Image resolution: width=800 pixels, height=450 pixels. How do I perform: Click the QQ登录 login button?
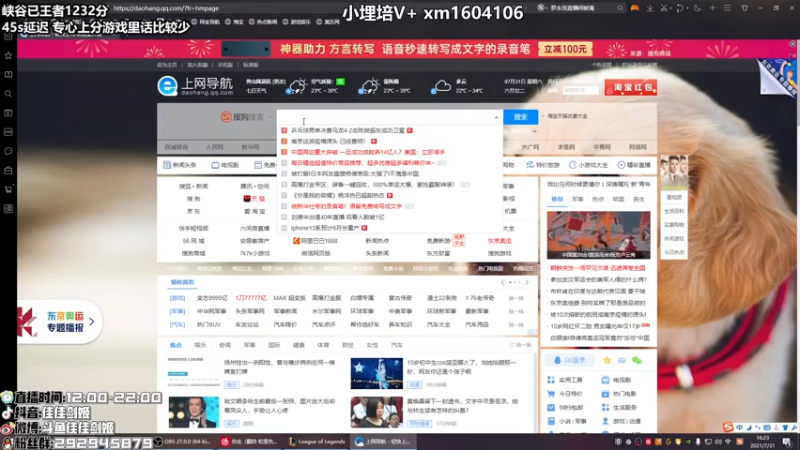click(x=569, y=360)
